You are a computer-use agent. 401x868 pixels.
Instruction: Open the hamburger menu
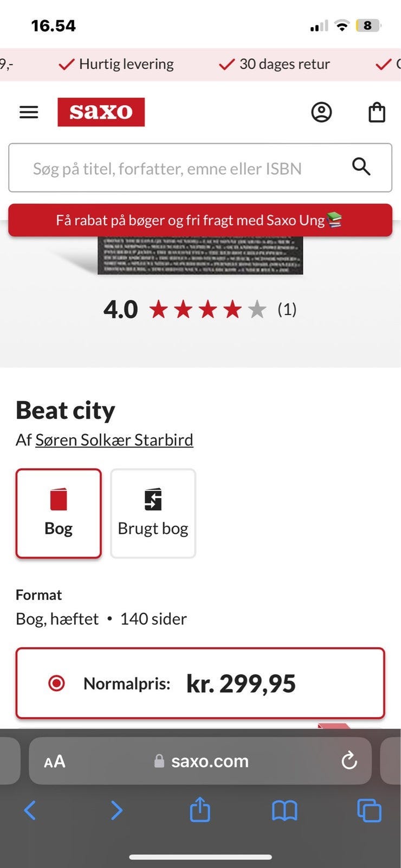29,112
